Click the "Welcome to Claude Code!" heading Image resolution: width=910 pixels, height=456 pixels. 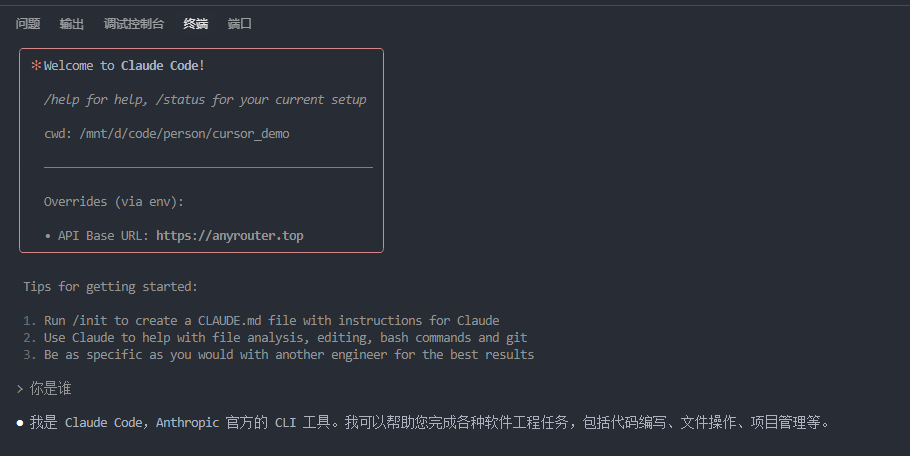(x=124, y=66)
